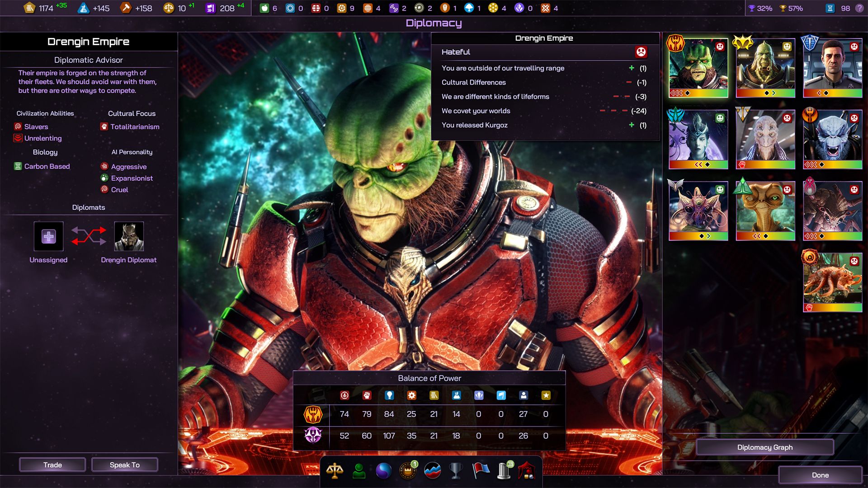This screenshot has width=868, height=488.
Task: Assign a diplomat to the Unassigned slot
Action: coord(48,236)
